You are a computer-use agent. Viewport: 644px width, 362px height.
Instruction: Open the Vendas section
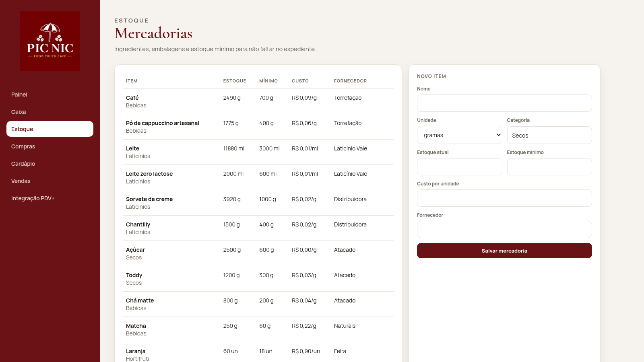(50, 181)
